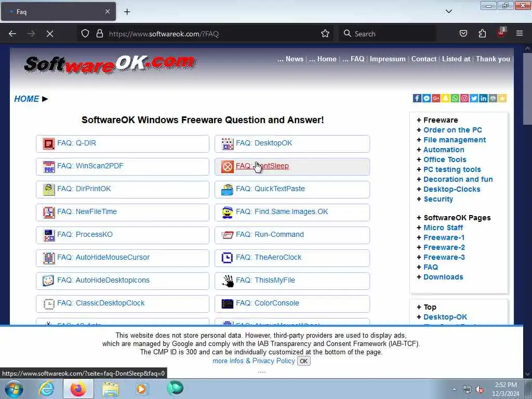Click the DesktopOK program icon

click(228, 144)
